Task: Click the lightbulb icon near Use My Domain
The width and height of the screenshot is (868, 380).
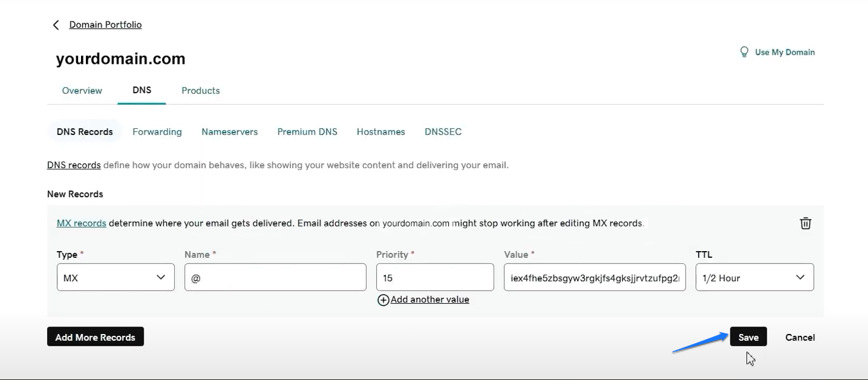Action: (x=744, y=52)
